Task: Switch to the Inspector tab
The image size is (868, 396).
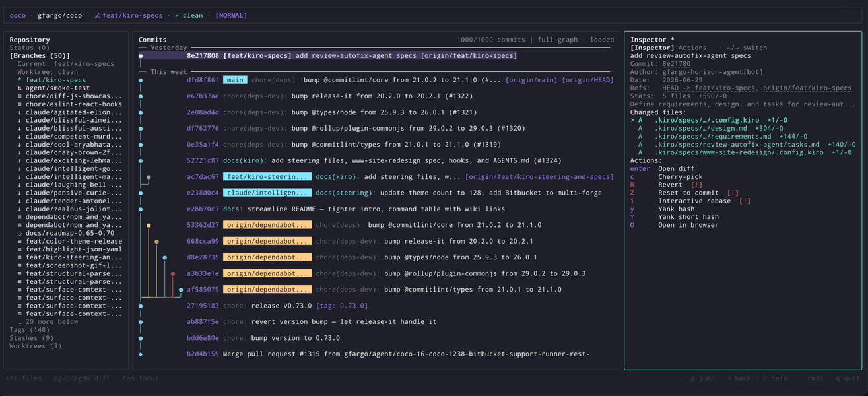Action: 652,48
